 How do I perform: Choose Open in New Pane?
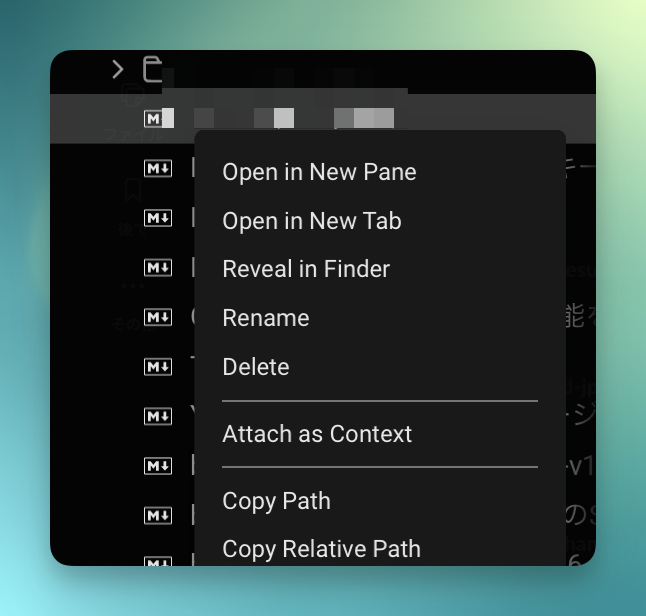[x=319, y=172]
